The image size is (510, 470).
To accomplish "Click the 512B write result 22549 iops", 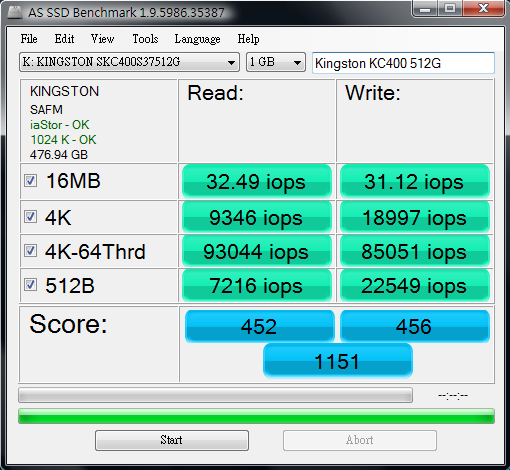I will [415, 286].
